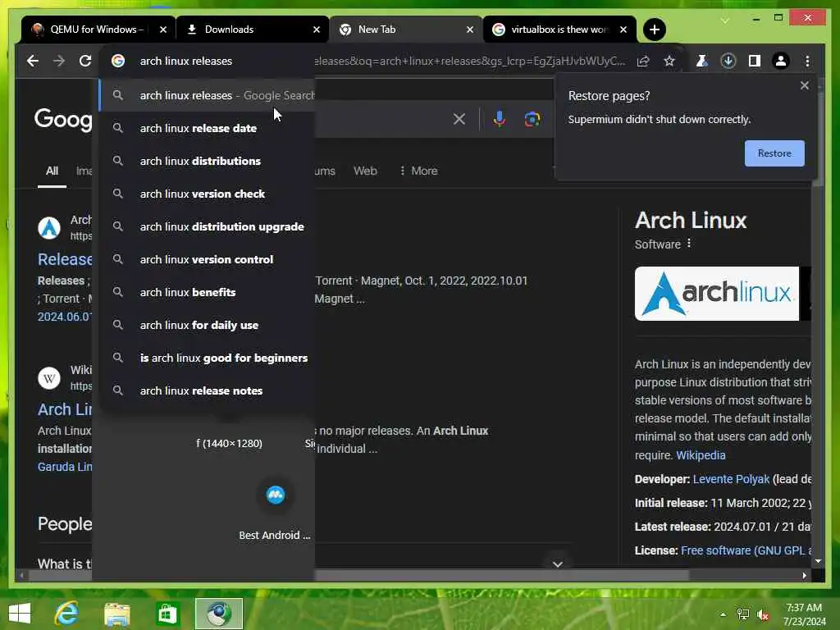
Task: Close the Downloads tab
Action: coord(316,30)
